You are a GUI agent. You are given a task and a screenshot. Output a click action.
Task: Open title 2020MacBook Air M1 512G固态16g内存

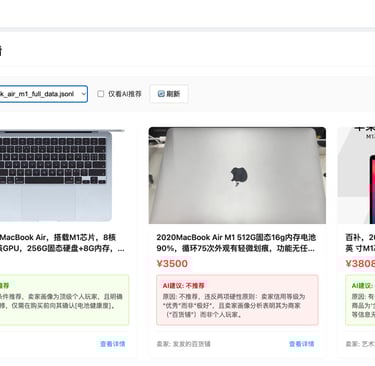tap(236, 243)
